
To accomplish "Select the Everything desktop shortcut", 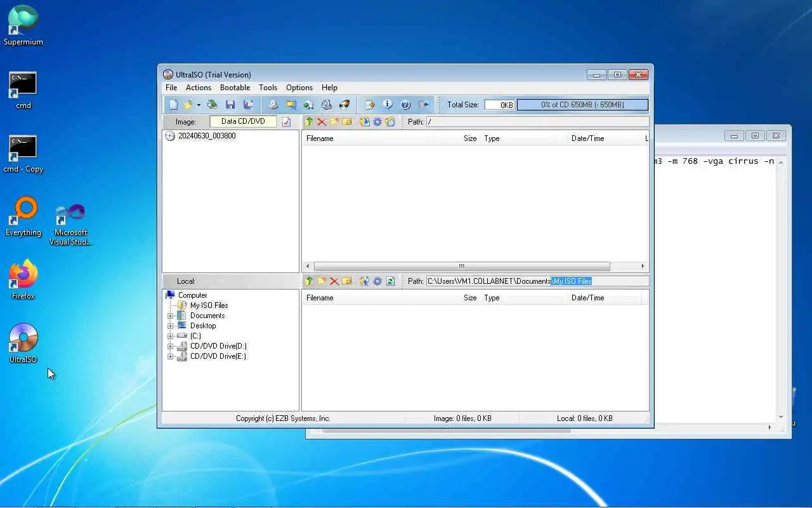I will point(23,217).
